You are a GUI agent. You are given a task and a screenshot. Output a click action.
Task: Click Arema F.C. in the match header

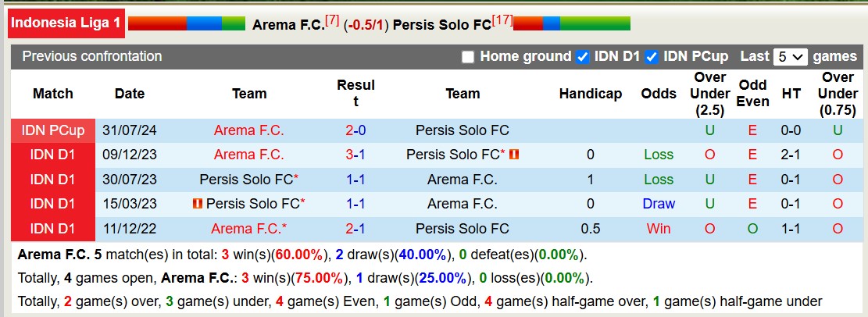pyautogui.click(x=288, y=25)
